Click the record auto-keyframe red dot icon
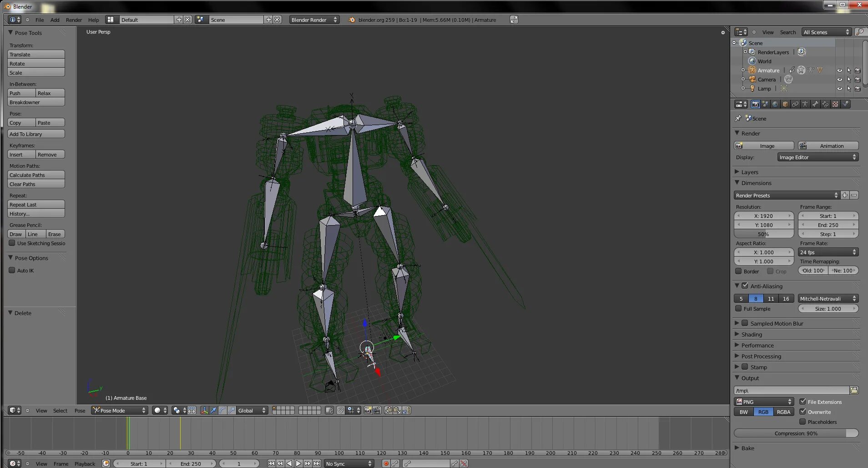This screenshot has height=468, width=868. [x=386, y=463]
